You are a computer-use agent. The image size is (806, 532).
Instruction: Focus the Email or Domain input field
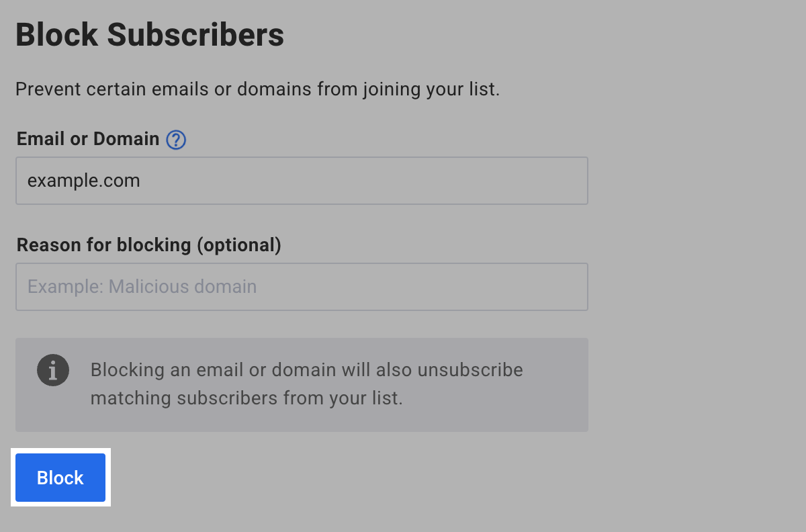click(302, 181)
